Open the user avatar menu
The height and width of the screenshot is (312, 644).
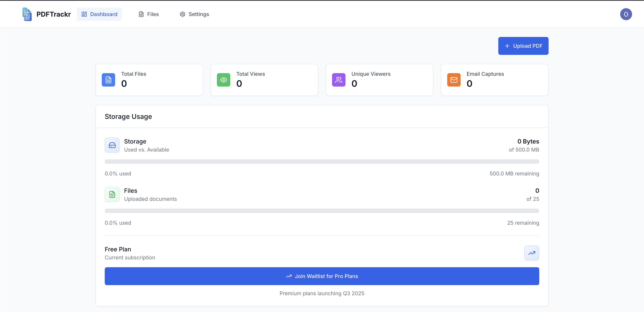tap(626, 14)
